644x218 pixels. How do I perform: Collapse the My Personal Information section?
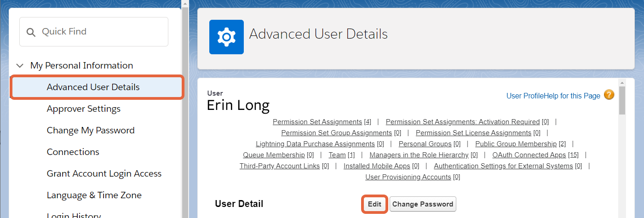(19, 66)
